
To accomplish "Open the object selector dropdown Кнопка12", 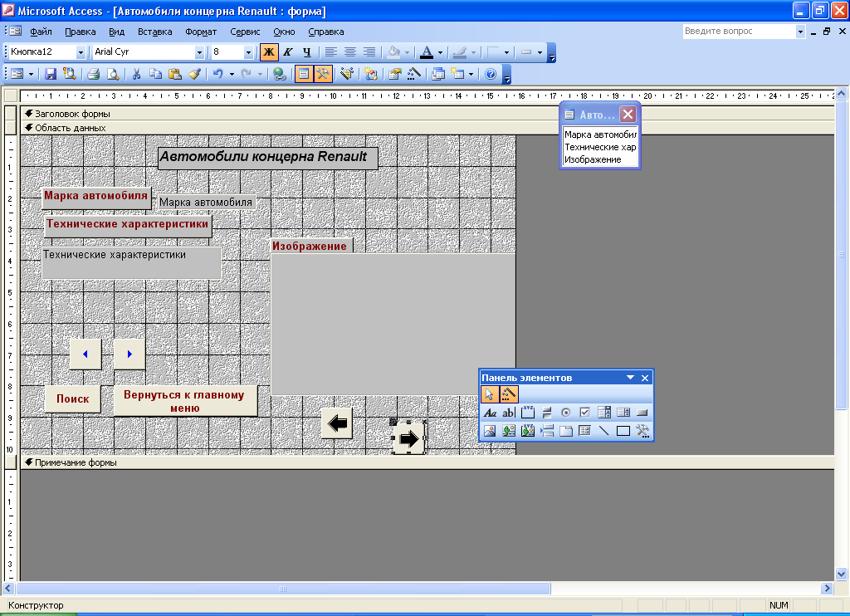I will [81, 52].
